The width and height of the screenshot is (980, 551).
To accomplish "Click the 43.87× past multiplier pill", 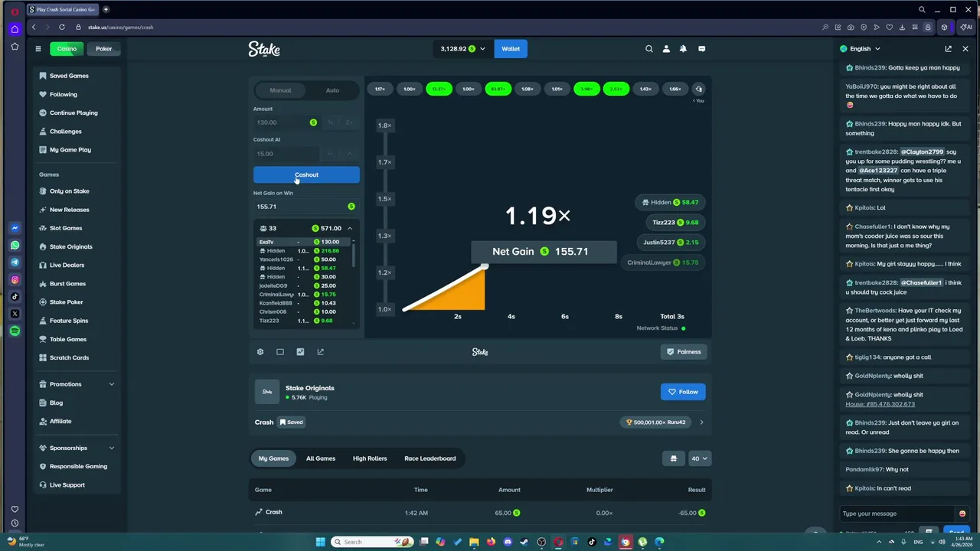I will coord(498,89).
